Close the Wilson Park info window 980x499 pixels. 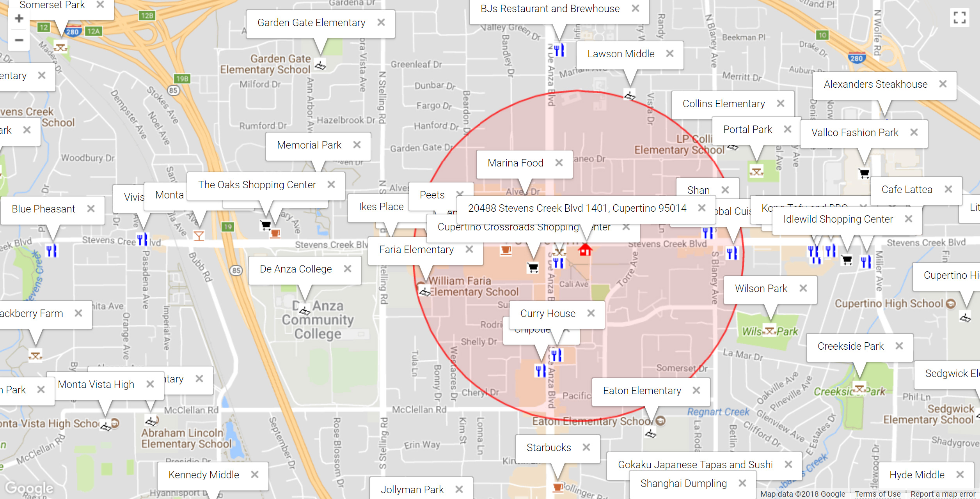pos(803,288)
